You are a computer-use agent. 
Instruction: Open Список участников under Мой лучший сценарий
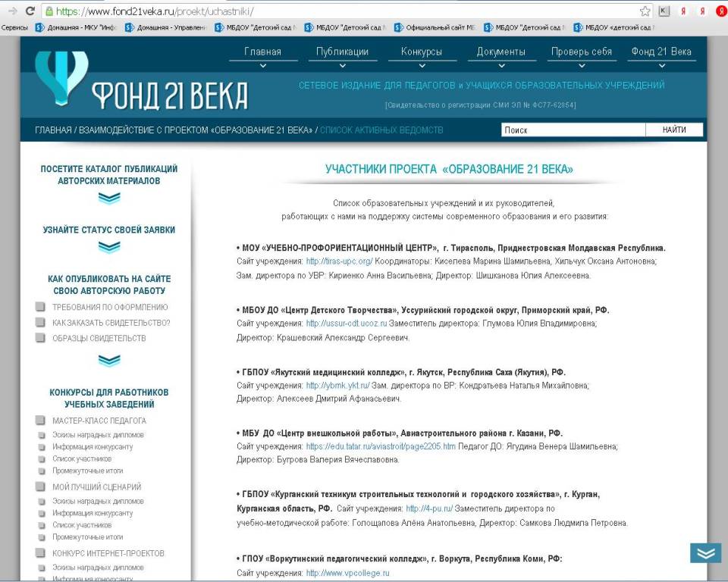coord(82,525)
